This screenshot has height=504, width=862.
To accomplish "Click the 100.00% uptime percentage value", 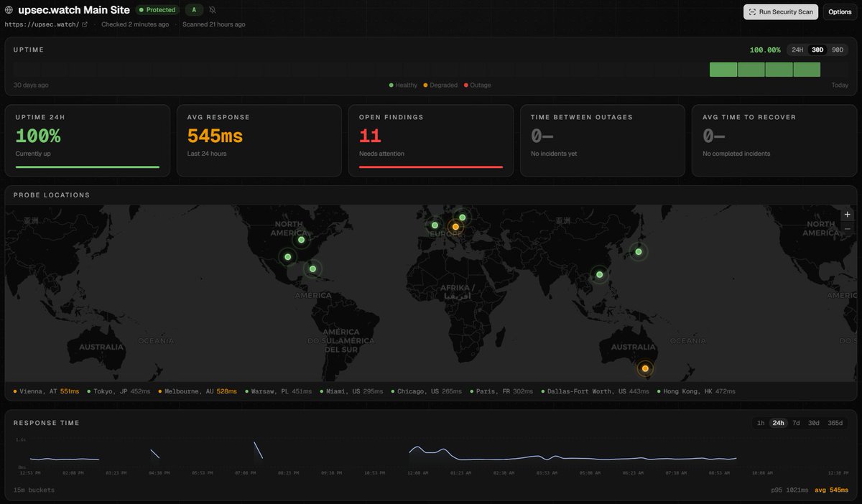I will click(765, 50).
